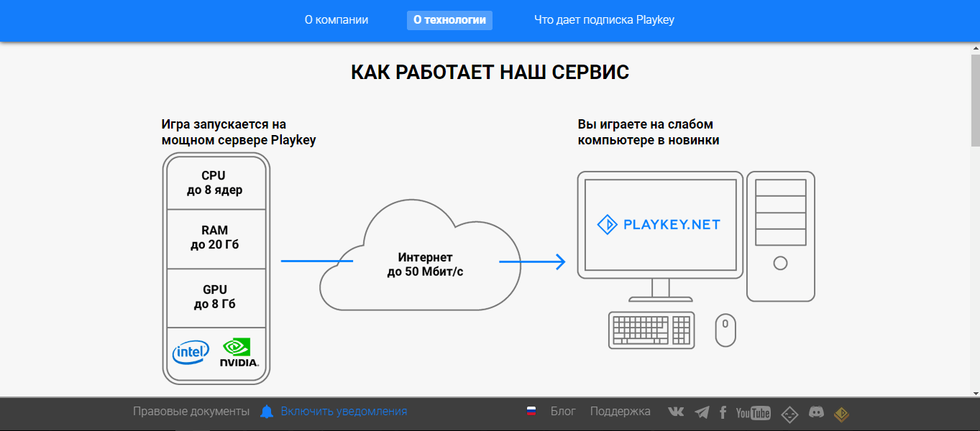This screenshot has height=431, width=980.
Task: Click the Russian flag language icon
Action: point(531,412)
